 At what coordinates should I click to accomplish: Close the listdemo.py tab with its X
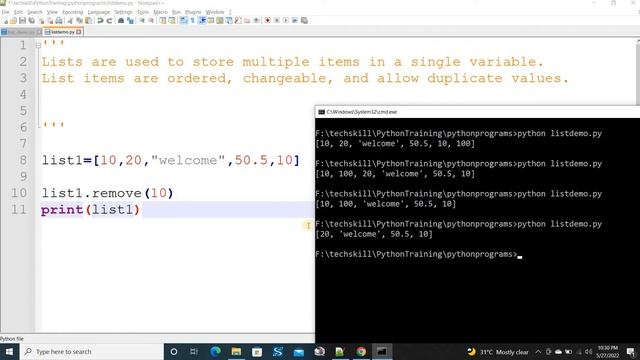point(79,32)
